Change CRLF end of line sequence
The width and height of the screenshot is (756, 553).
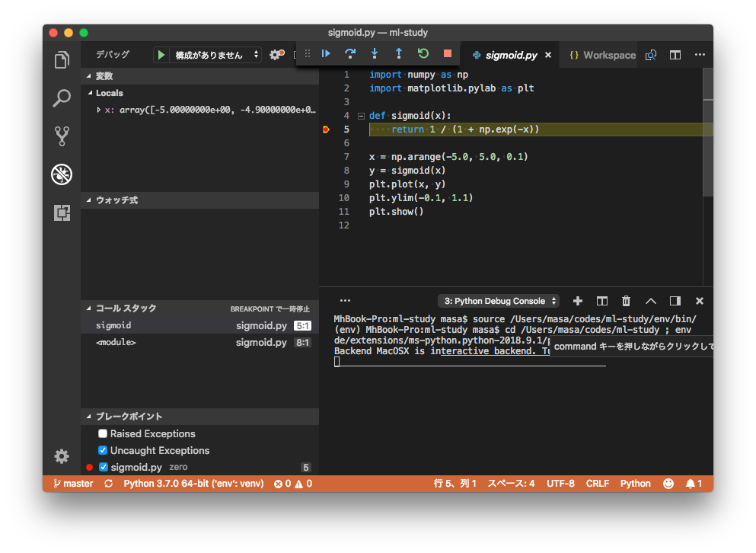598,484
